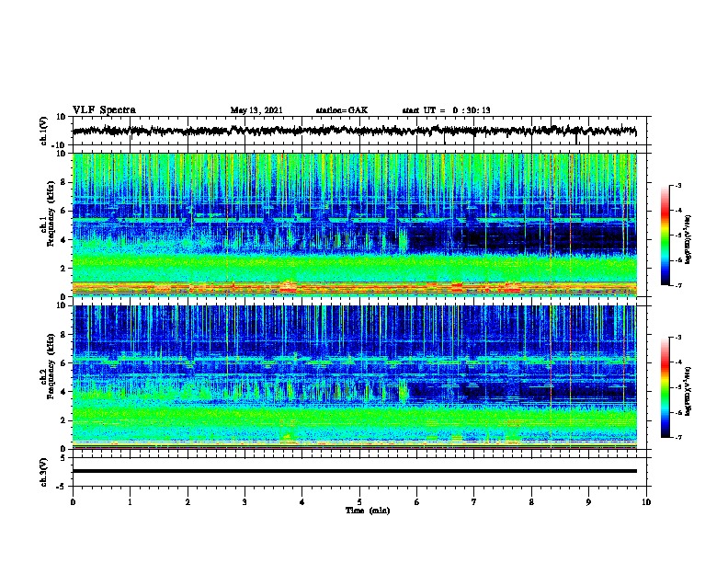Click the time axis tick label "3"
The width and height of the screenshot is (728, 563).
tap(245, 502)
